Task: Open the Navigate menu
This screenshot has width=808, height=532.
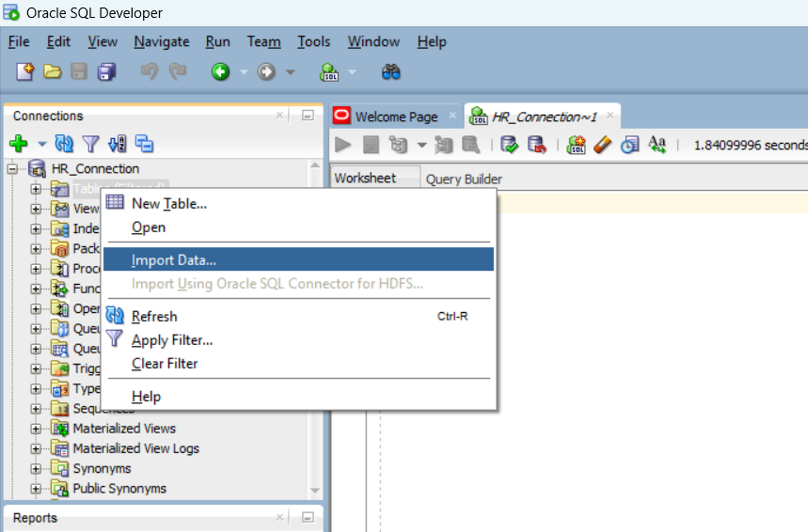Action: click(x=161, y=41)
